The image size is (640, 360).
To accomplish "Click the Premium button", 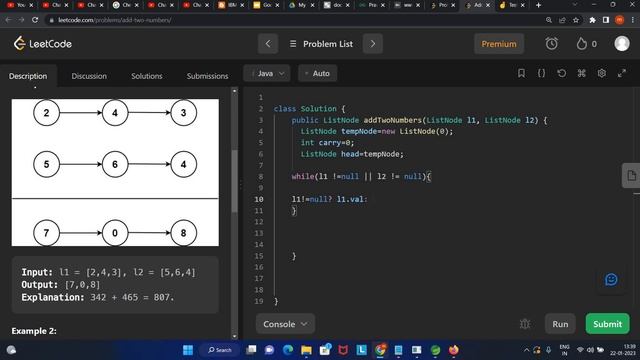I will pos(499,44).
